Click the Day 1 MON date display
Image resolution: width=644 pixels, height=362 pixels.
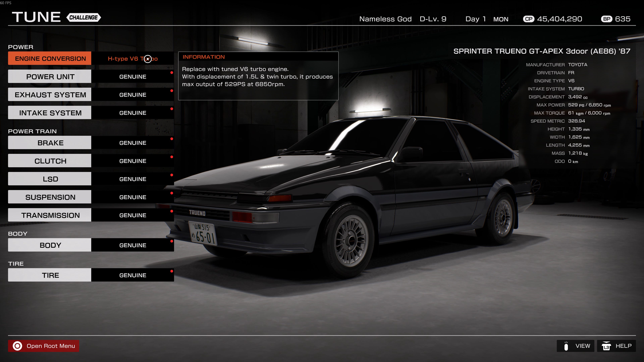[x=487, y=19]
